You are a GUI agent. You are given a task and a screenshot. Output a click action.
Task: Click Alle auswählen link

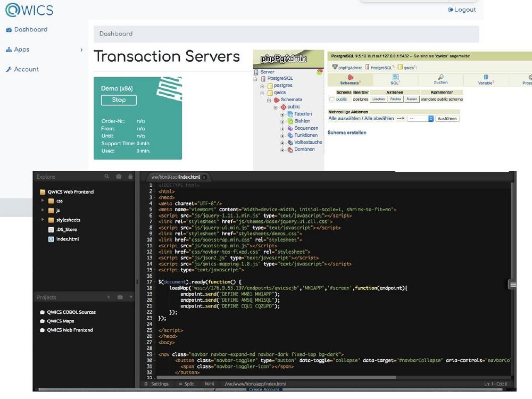click(344, 119)
